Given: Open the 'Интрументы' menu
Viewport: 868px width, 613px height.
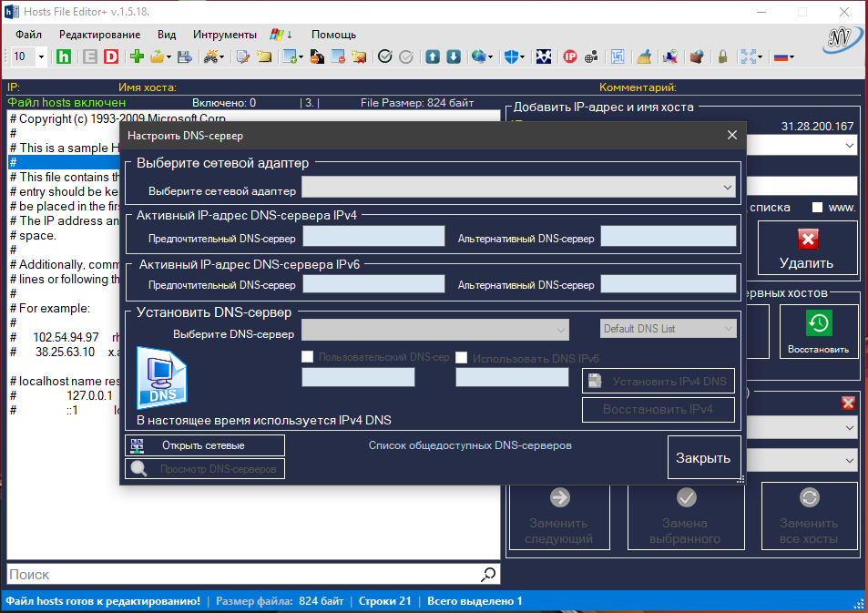Looking at the screenshot, I should point(224,34).
